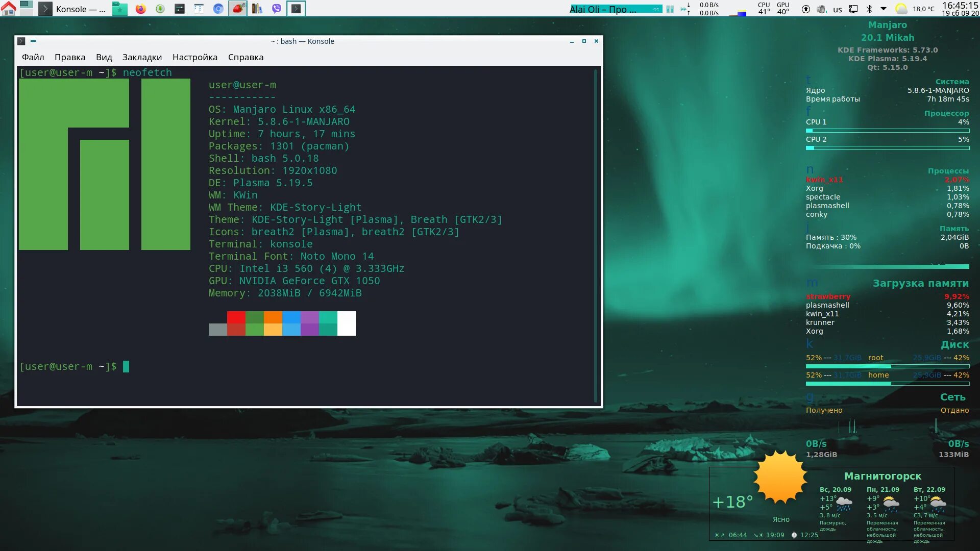
Task: Open the Закладки menu
Action: [142, 57]
